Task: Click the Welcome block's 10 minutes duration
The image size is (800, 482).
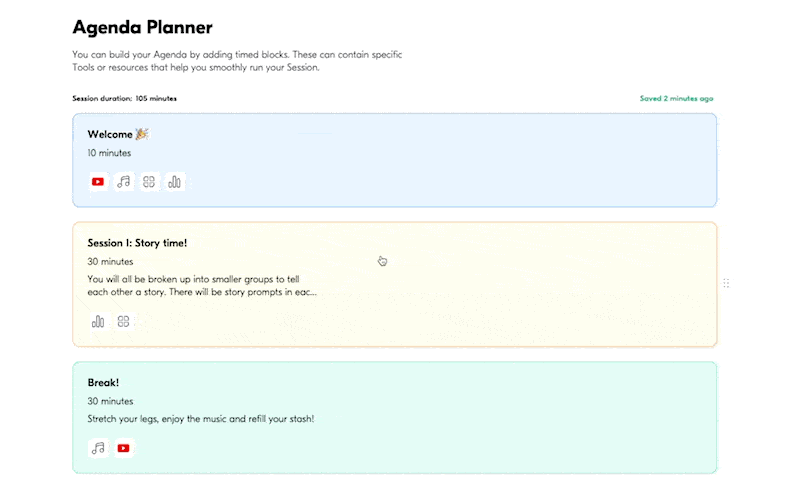Action: (x=109, y=153)
